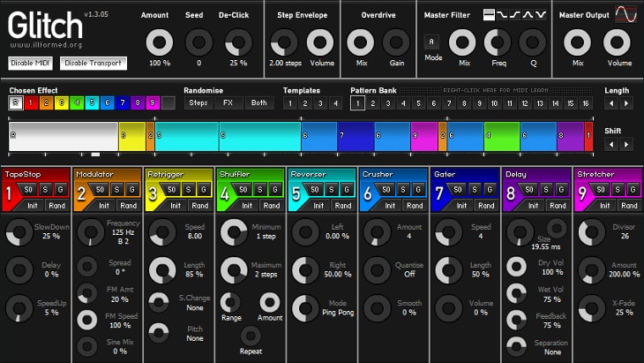Screen dimensions: 644x363
Task: Click the Retrigger Length knob
Action: [x=162, y=270]
